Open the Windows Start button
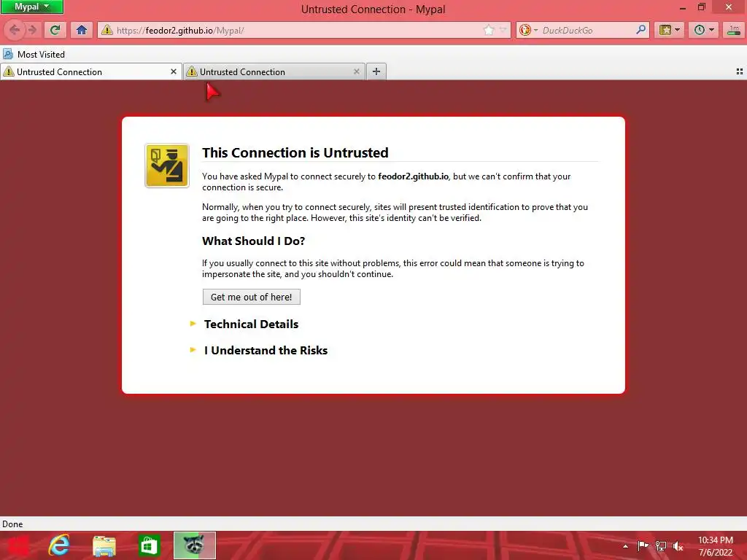Image resolution: width=747 pixels, height=560 pixels. tap(18, 545)
